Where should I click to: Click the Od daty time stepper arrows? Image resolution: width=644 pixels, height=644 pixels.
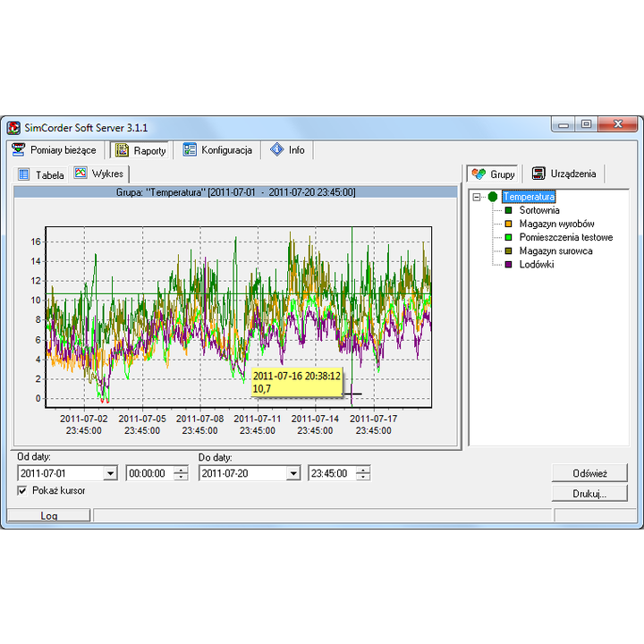pyautogui.click(x=181, y=473)
